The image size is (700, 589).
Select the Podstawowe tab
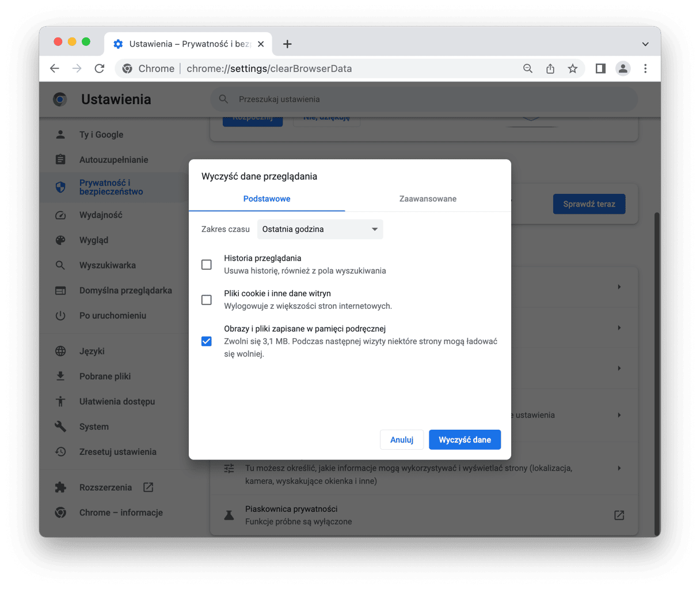pos(267,199)
